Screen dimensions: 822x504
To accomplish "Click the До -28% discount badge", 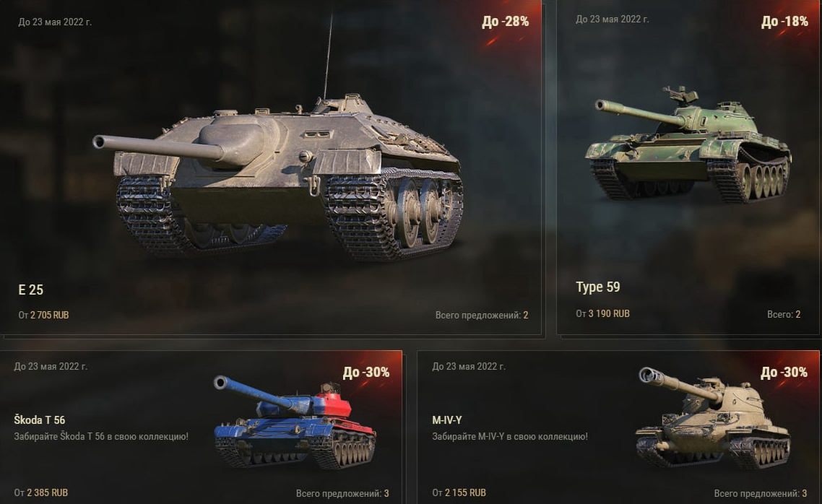I will click(506, 22).
